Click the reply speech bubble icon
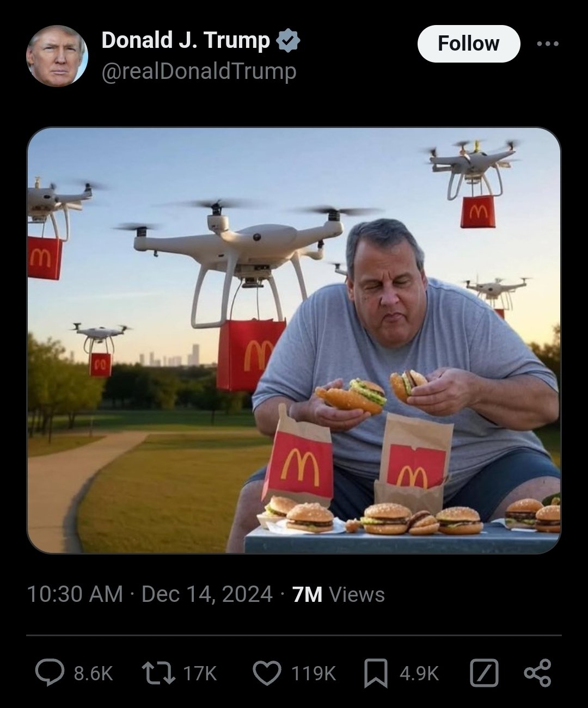Image resolution: width=588 pixels, height=708 pixels. coord(50,673)
